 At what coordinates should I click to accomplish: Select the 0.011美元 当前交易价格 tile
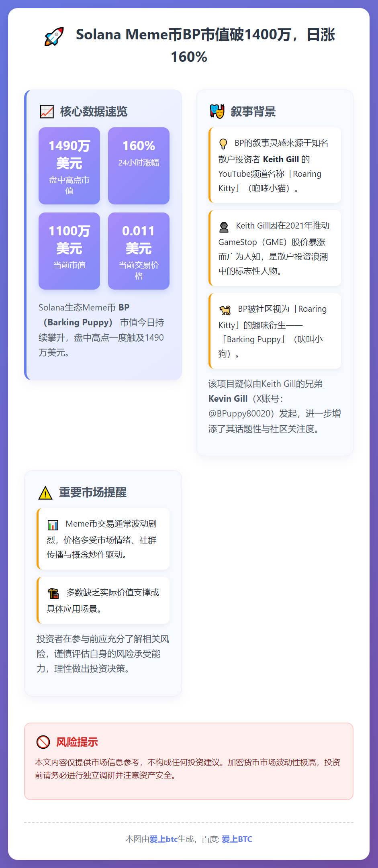pyautogui.click(x=139, y=251)
